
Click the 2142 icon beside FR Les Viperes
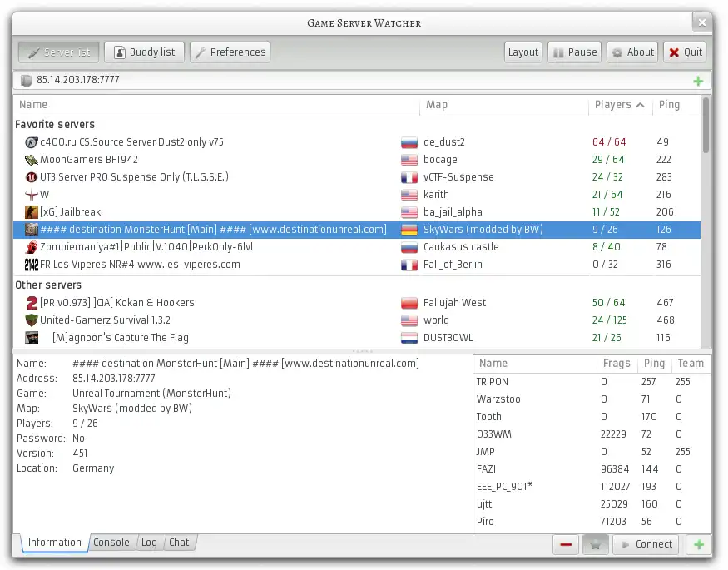pyautogui.click(x=31, y=265)
